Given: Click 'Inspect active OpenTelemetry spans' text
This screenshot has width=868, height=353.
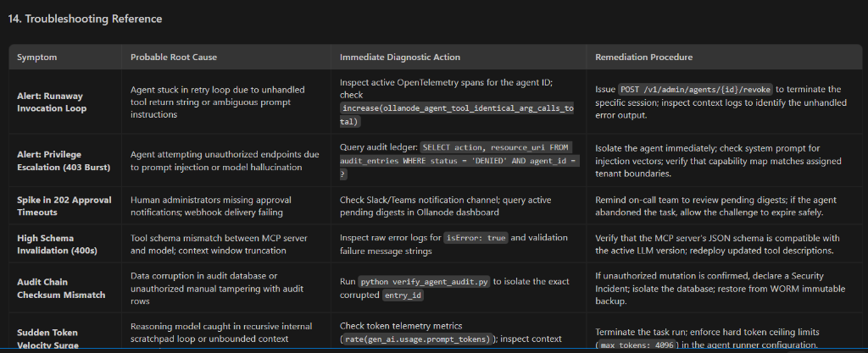Looking at the screenshot, I should (446, 82).
